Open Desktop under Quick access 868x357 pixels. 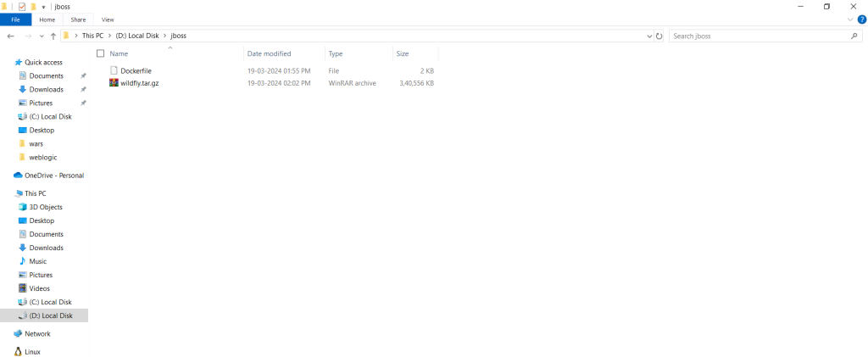(x=42, y=130)
